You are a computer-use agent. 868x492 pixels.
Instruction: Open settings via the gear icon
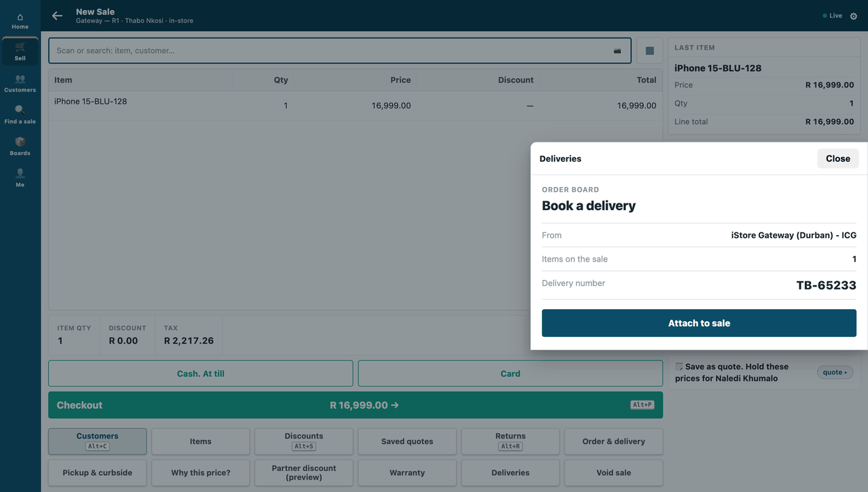854,16
